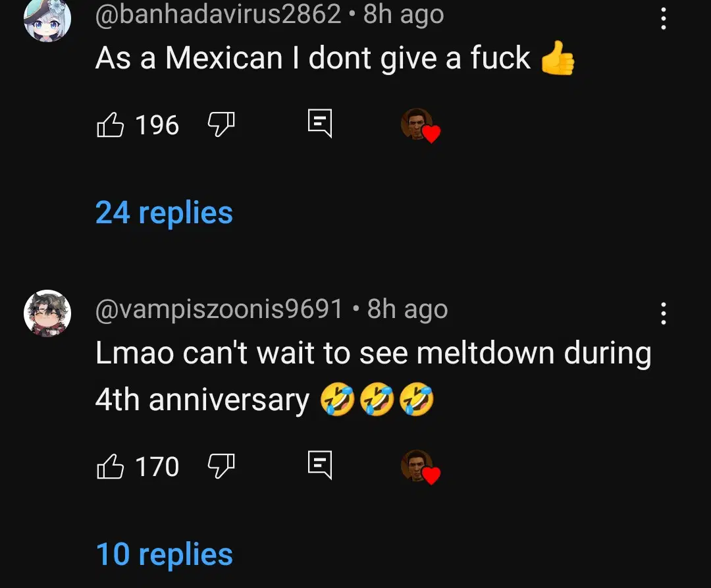Open options menu for banhadavirus2862 comment
This screenshot has height=588, width=711.
(x=664, y=19)
